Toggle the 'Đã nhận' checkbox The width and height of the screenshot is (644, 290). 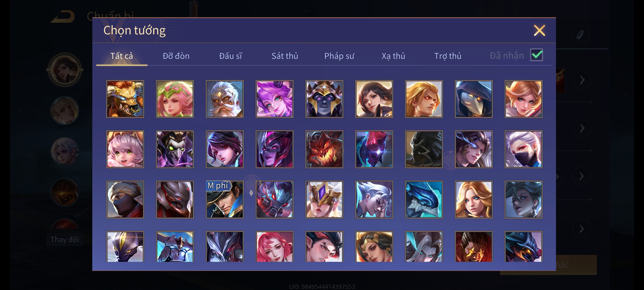click(x=536, y=55)
